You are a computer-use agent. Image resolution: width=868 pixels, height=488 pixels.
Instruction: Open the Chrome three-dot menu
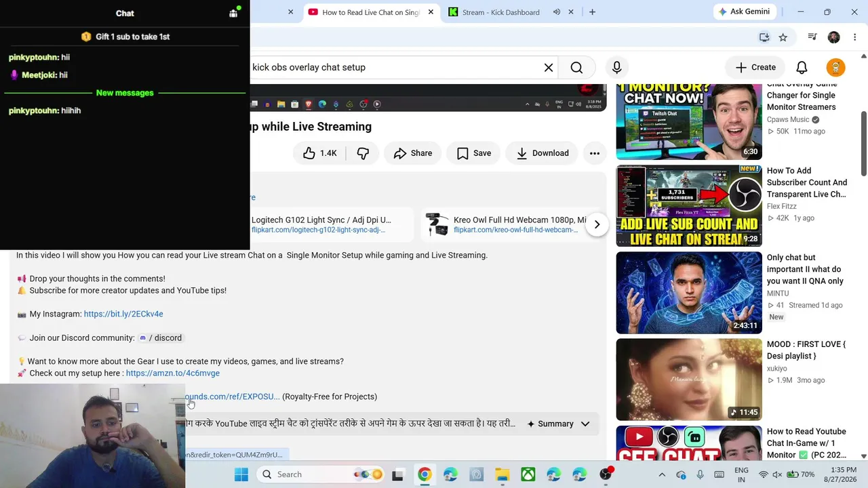(855, 37)
